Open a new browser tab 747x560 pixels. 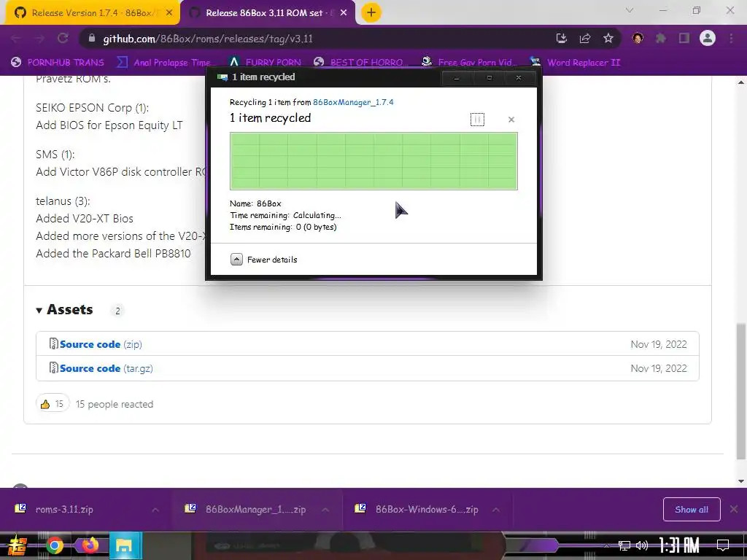371,13
